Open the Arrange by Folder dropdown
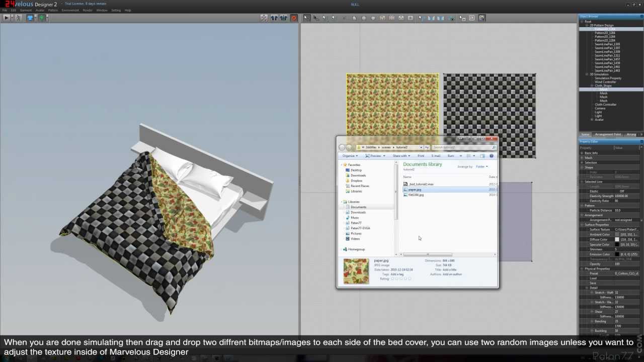This screenshot has height=362, width=644. pos(481,166)
